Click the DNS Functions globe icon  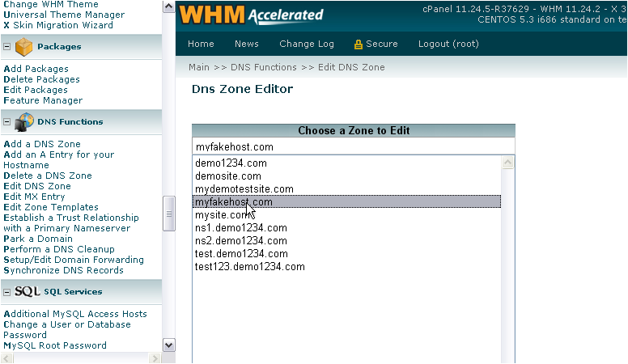[24, 122]
